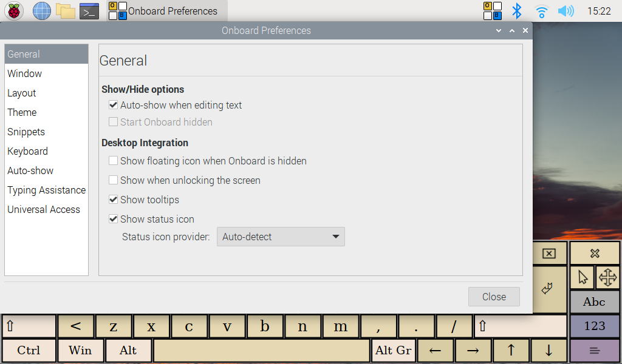Open the Onboard menu key with three lines

pyautogui.click(x=594, y=351)
